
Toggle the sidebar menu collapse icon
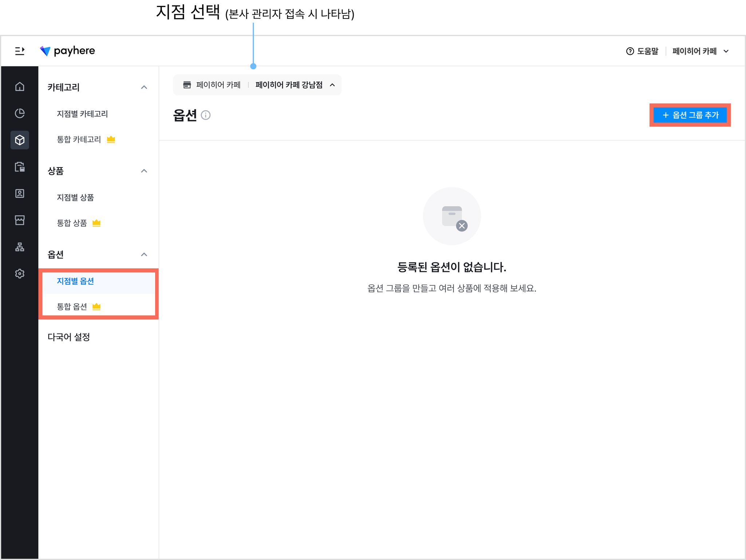(x=20, y=51)
